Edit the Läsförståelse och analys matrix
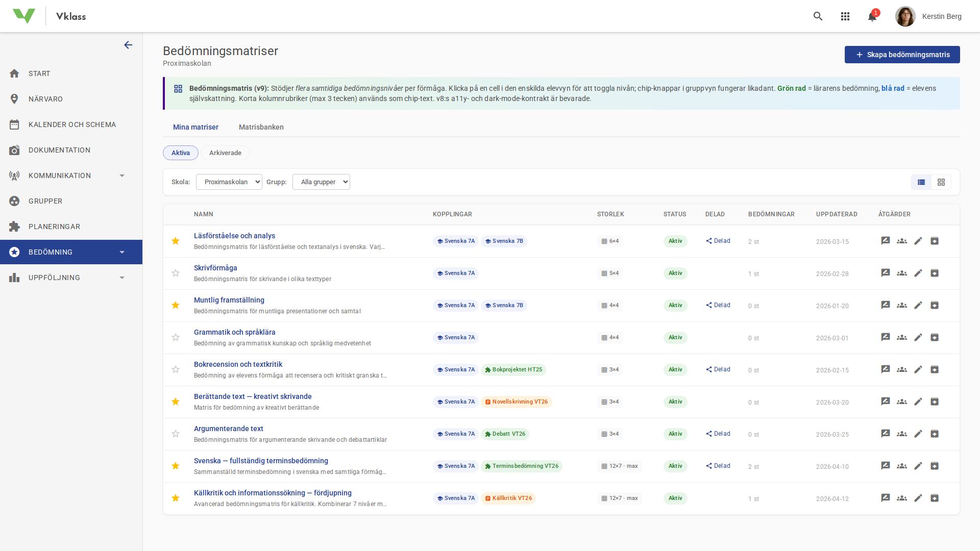This screenshot has width=980, height=551. click(x=918, y=241)
